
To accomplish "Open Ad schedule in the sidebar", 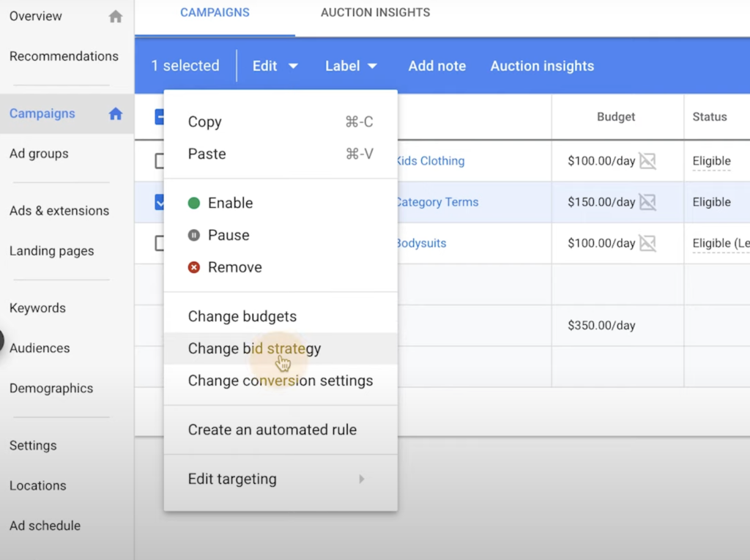I will 45,526.
